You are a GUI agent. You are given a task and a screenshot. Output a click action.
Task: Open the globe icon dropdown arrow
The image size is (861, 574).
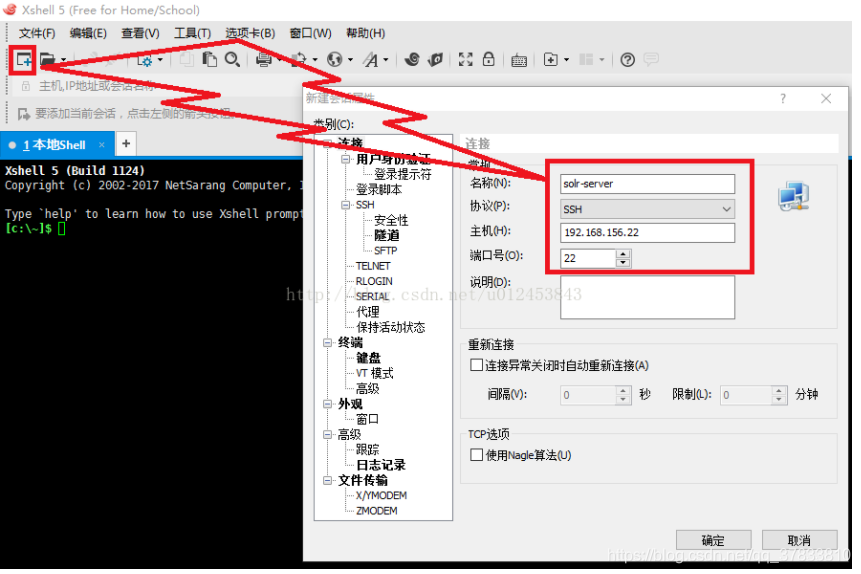[350, 60]
